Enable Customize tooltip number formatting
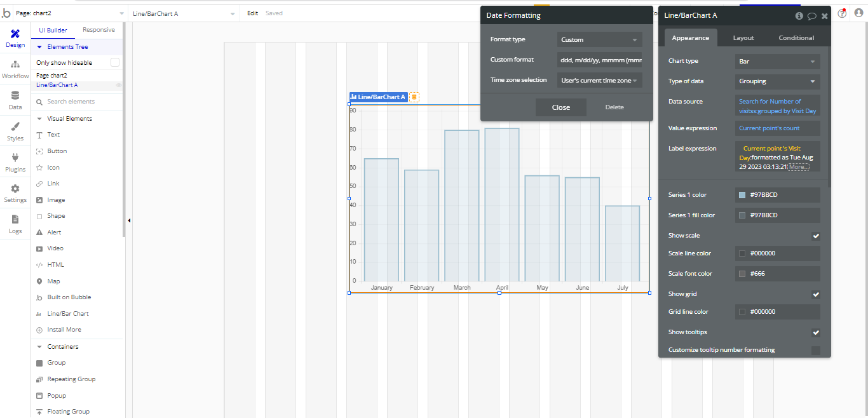This screenshot has height=418, width=868. pyautogui.click(x=816, y=350)
